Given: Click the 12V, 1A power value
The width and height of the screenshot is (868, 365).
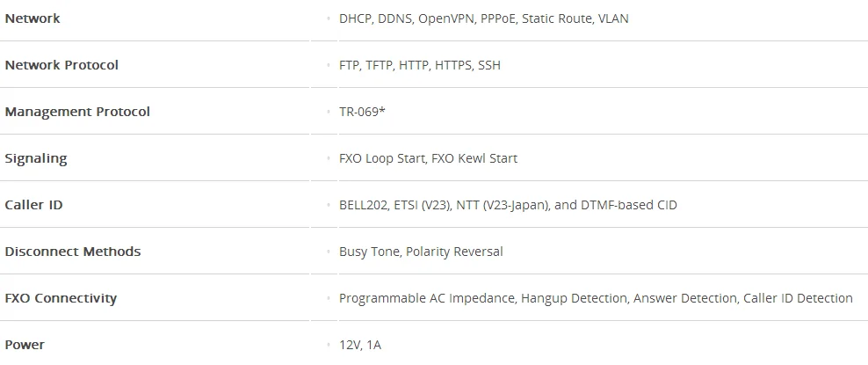Looking at the screenshot, I should pyautogui.click(x=360, y=345).
